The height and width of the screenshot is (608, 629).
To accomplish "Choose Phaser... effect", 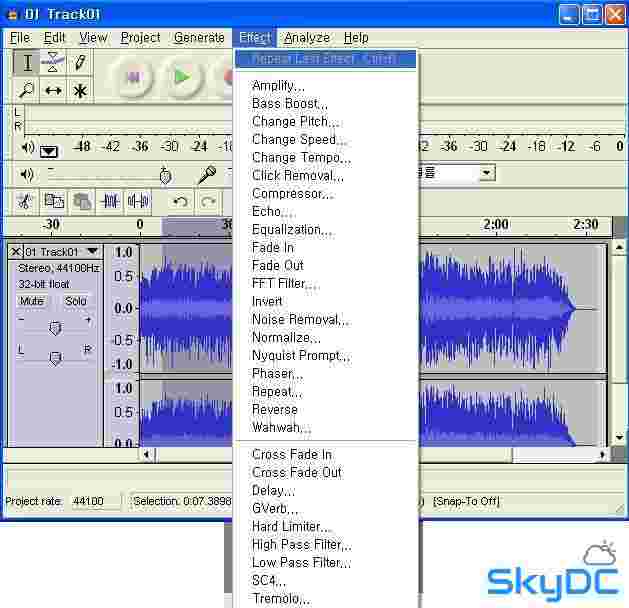I will (x=325, y=374).
